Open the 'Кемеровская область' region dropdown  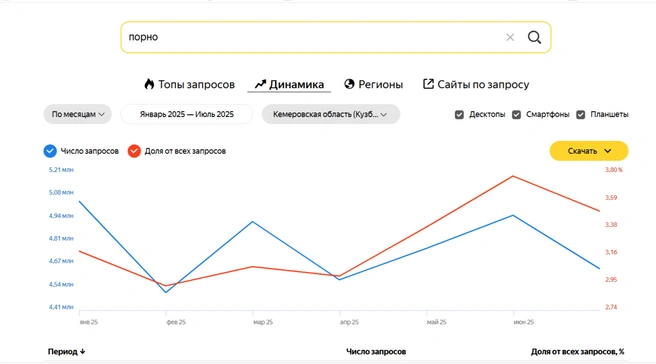(331, 114)
